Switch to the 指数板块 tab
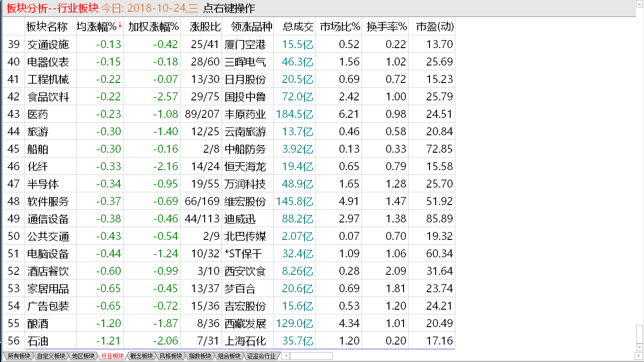 [x=199, y=356]
